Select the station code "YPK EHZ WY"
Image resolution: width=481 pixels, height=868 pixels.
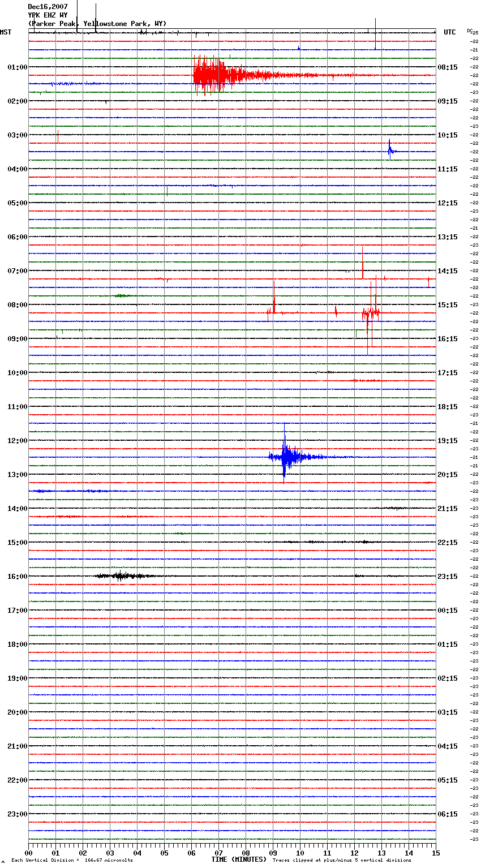tap(48, 15)
